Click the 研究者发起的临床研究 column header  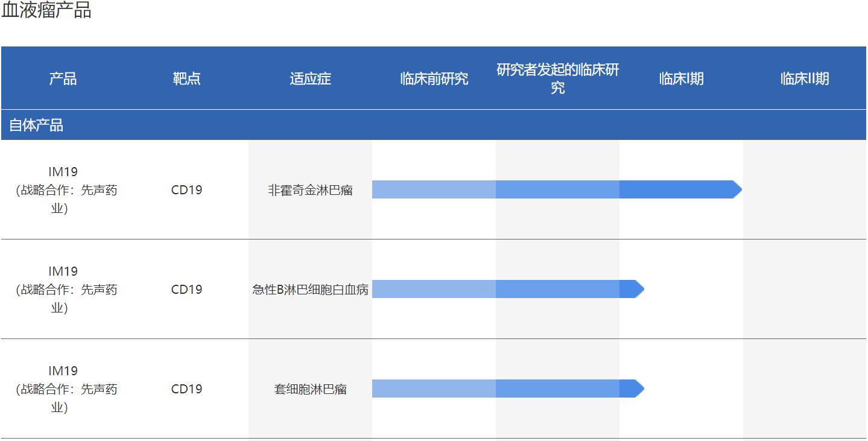557,78
